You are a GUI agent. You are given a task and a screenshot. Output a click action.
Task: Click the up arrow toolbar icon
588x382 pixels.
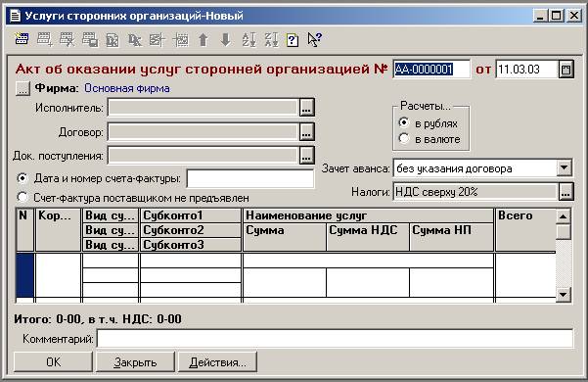pyautogui.click(x=204, y=40)
